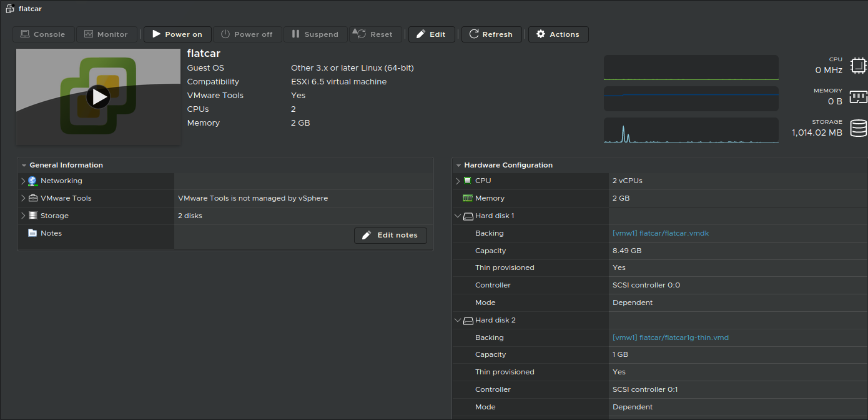Click 'ESXi 6.5 virtual machine' text
The height and width of the screenshot is (420, 868).
tap(338, 82)
